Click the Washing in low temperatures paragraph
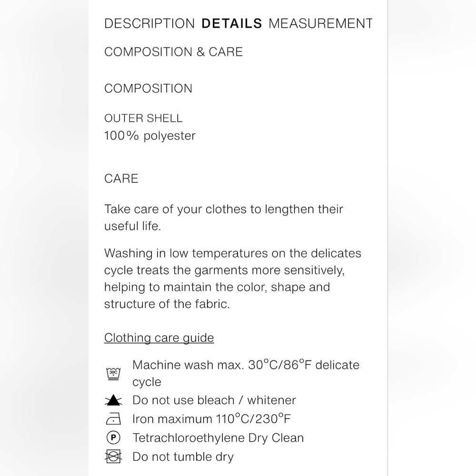Image resolution: width=476 pixels, height=476 pixels. coord(233,278)
